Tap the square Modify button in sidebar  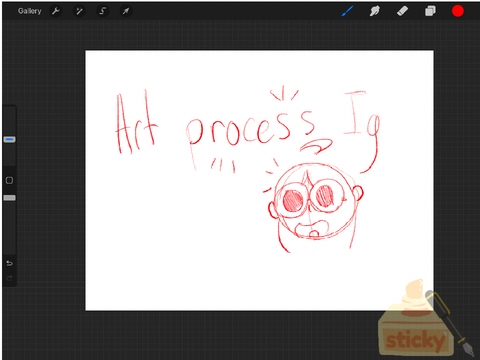(x=9, y=180)
